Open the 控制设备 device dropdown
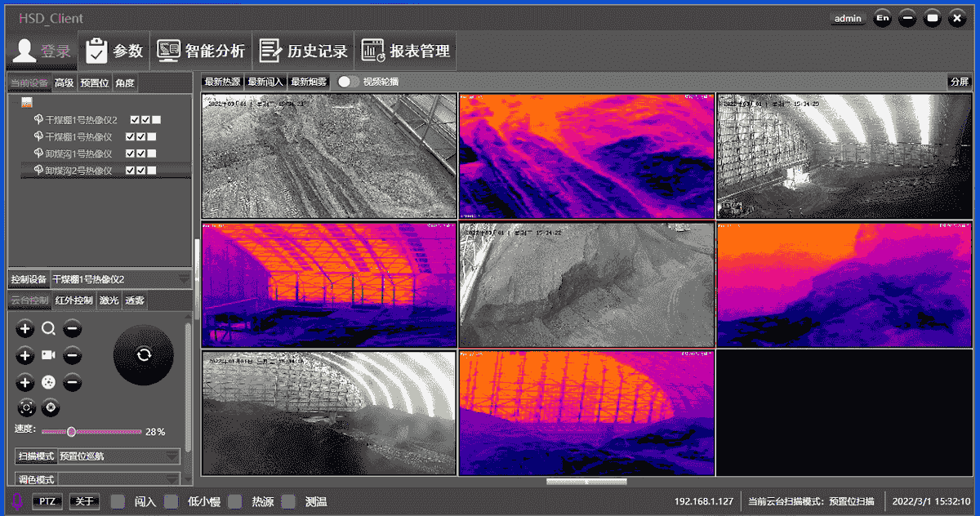The image size is (980, 516). click(x=183, y=279)
